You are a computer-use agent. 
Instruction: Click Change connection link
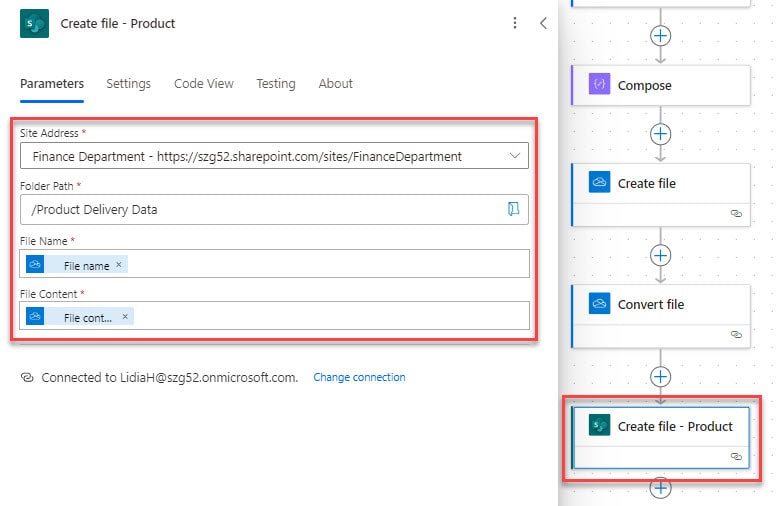pyautogui.click(x=359, y=378)
